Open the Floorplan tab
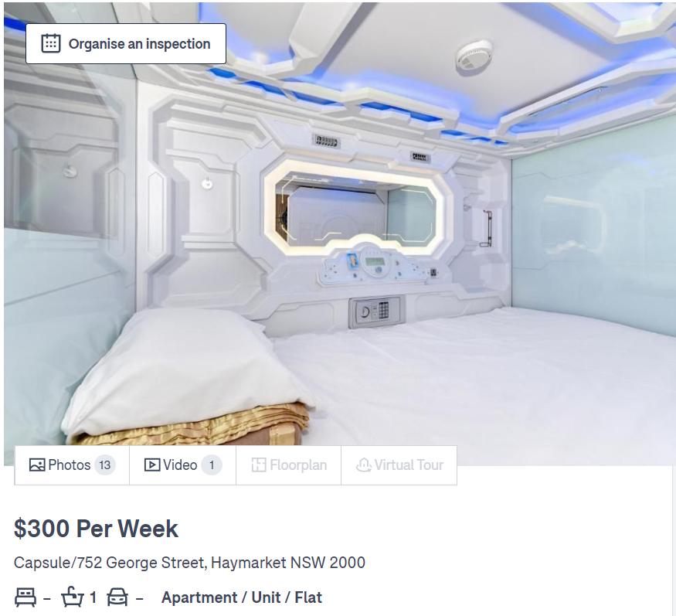The height and width of the screenshot is (616, 676). [289, 465]
